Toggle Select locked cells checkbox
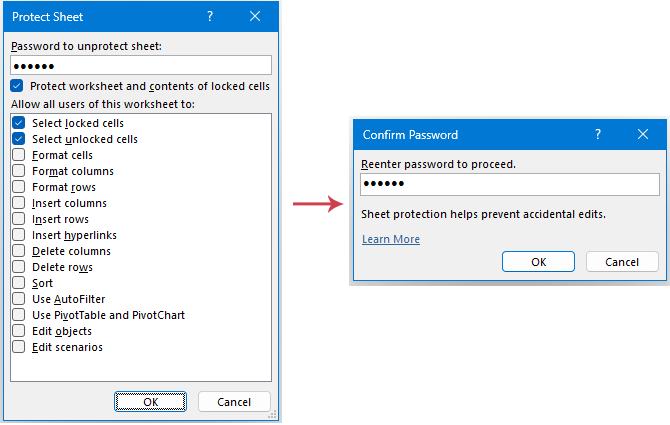 [x=19, y=123]
